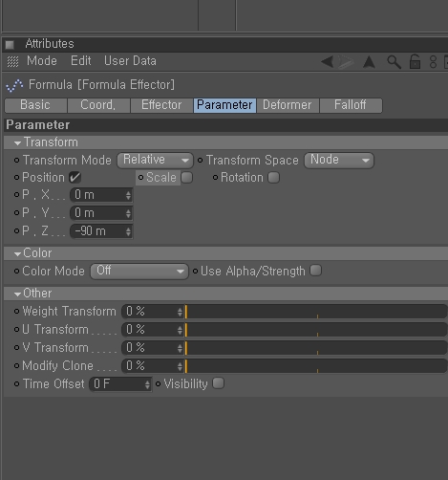This screenshot has height=480, width=448.
Task: Switch to the Falloff tab
Action: click(x=351, y=105)
